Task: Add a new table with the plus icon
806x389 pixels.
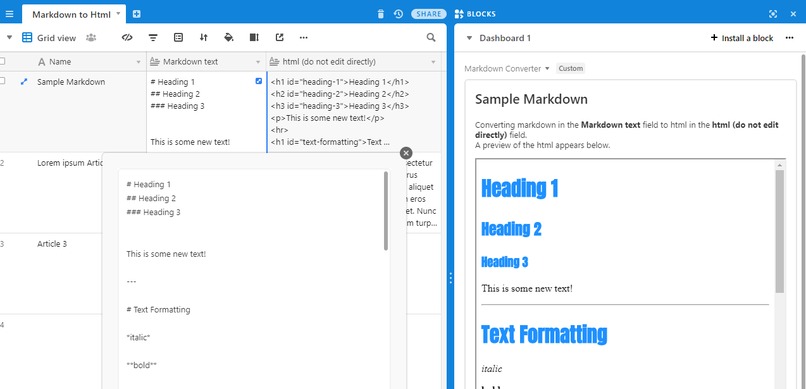Action: point(136,14)
